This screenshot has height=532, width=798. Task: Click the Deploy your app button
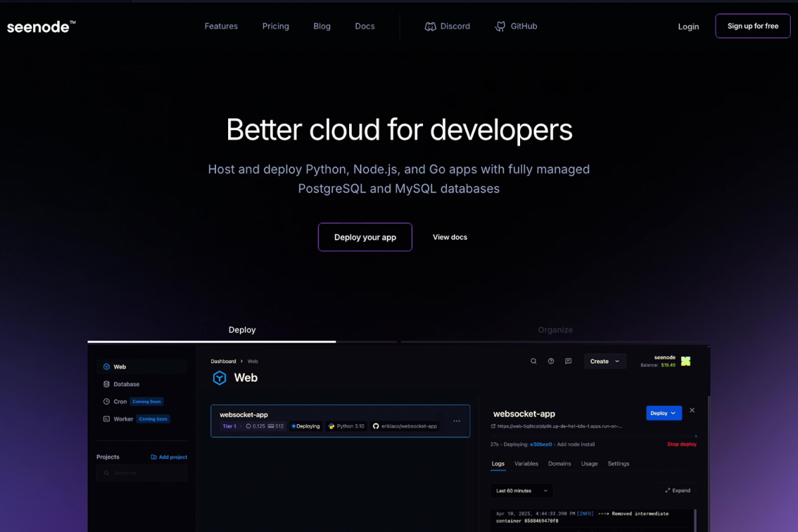pyautogui.click(x=365, y=237)
